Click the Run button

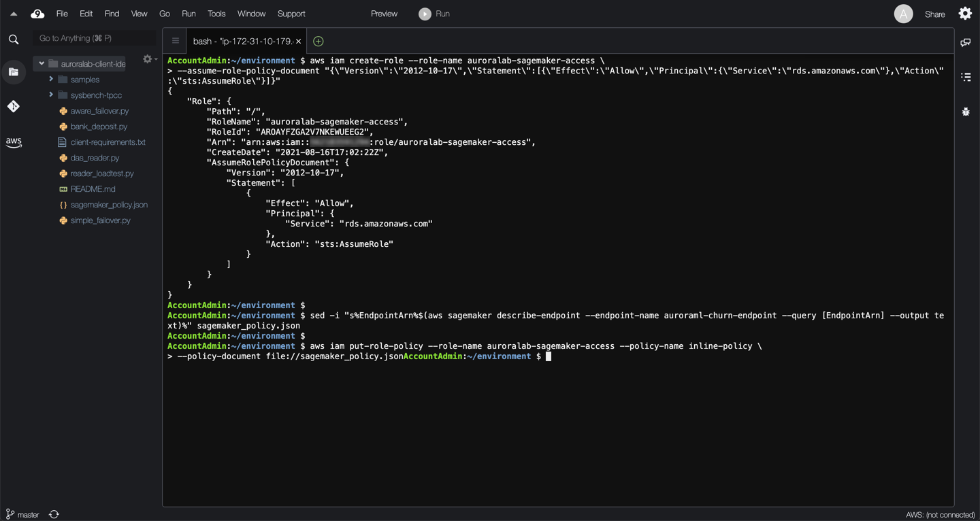point(434,14)
